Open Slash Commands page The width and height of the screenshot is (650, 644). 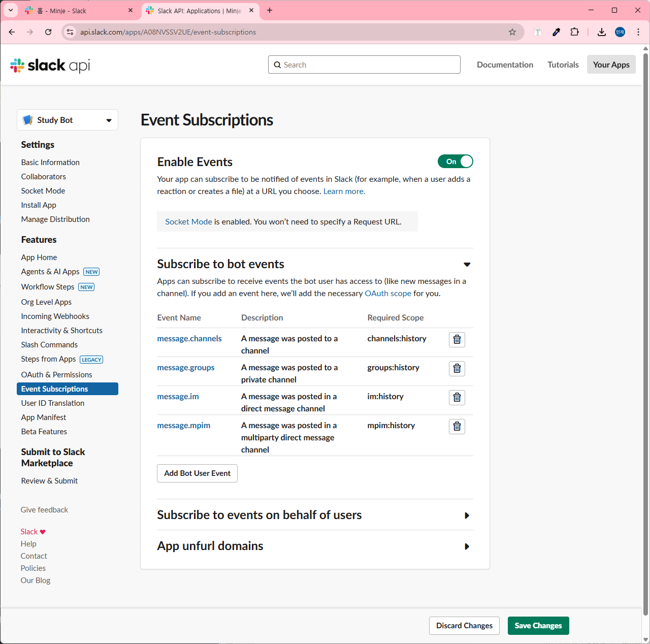click(x=49, y=345)
